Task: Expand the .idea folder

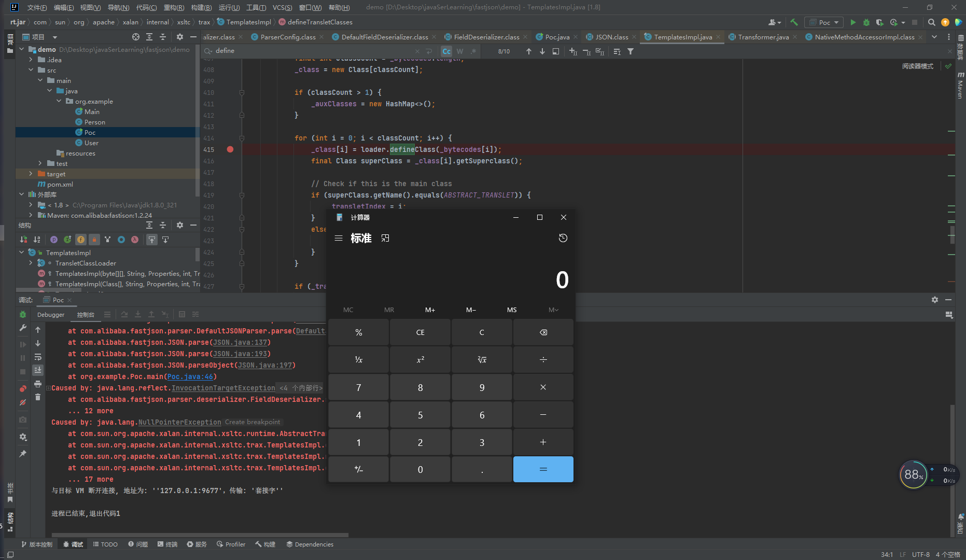Action: tap(31, 60)
